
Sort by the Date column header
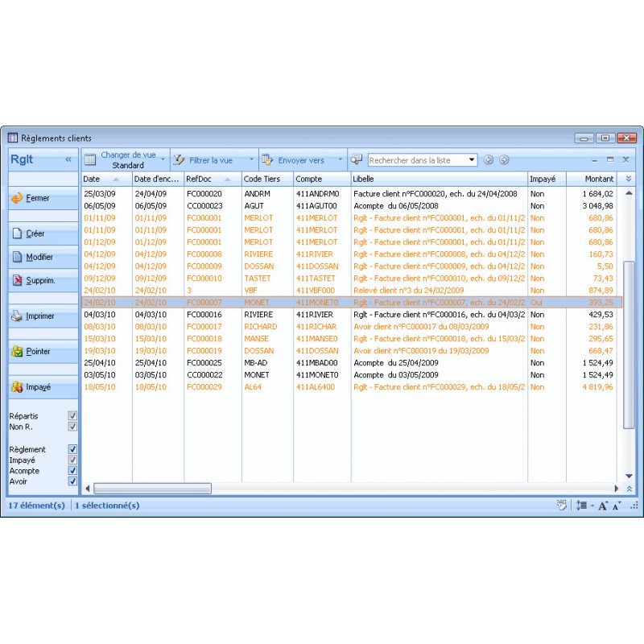click(107, 179)
